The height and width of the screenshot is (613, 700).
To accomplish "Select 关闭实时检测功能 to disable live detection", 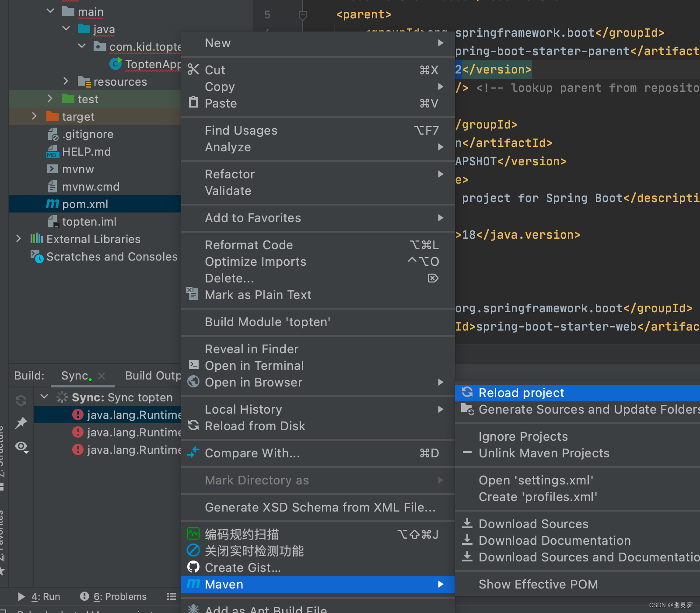I will [x=255, y=551].
